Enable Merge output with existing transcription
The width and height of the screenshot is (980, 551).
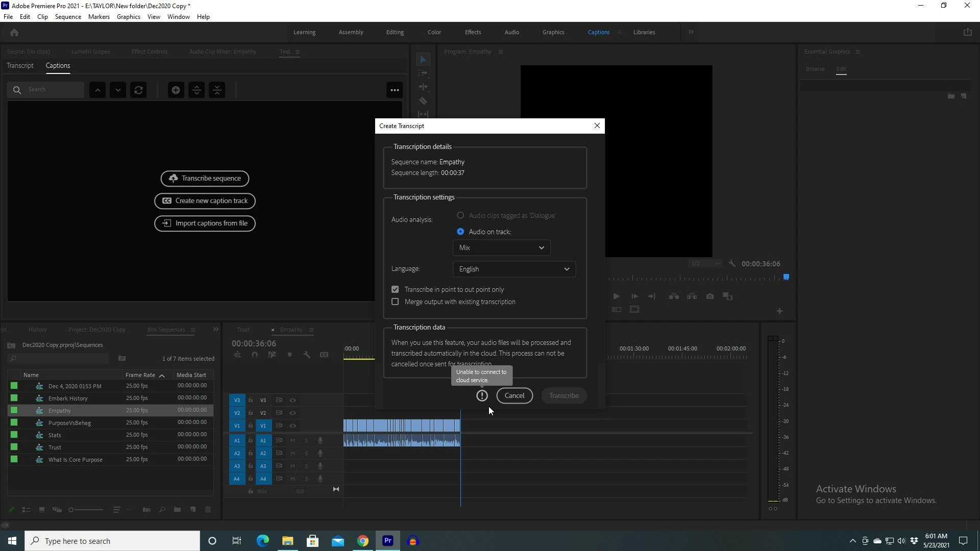tap(395, 302)
